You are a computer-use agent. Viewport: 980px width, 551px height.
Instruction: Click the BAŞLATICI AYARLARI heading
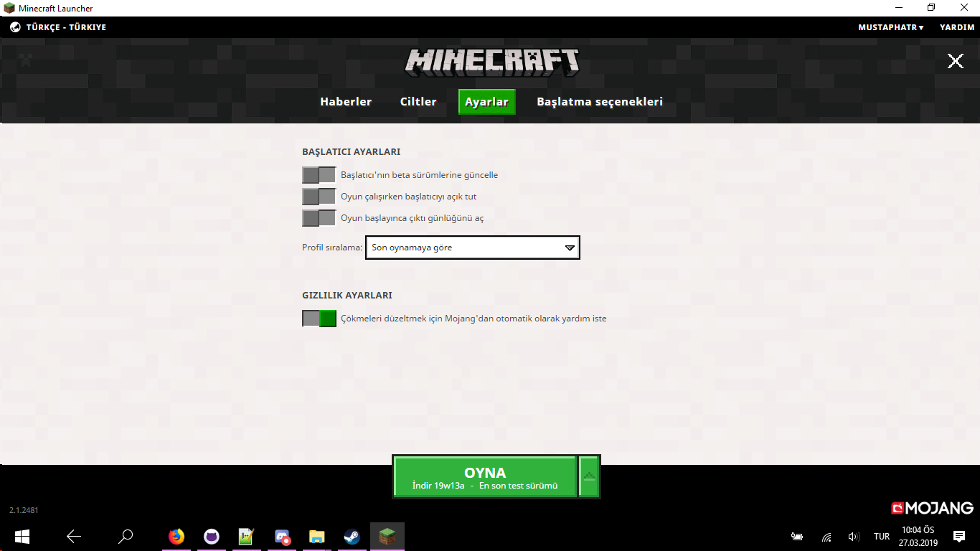(x=352, y=152)
